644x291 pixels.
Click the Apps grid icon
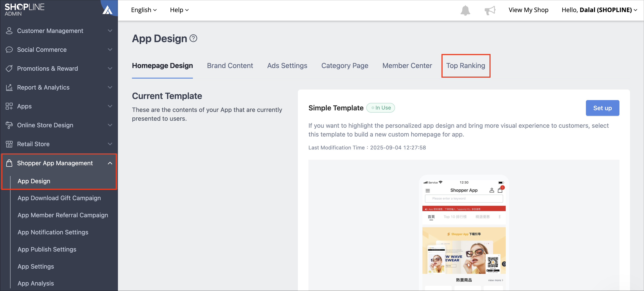coord(9,106)
